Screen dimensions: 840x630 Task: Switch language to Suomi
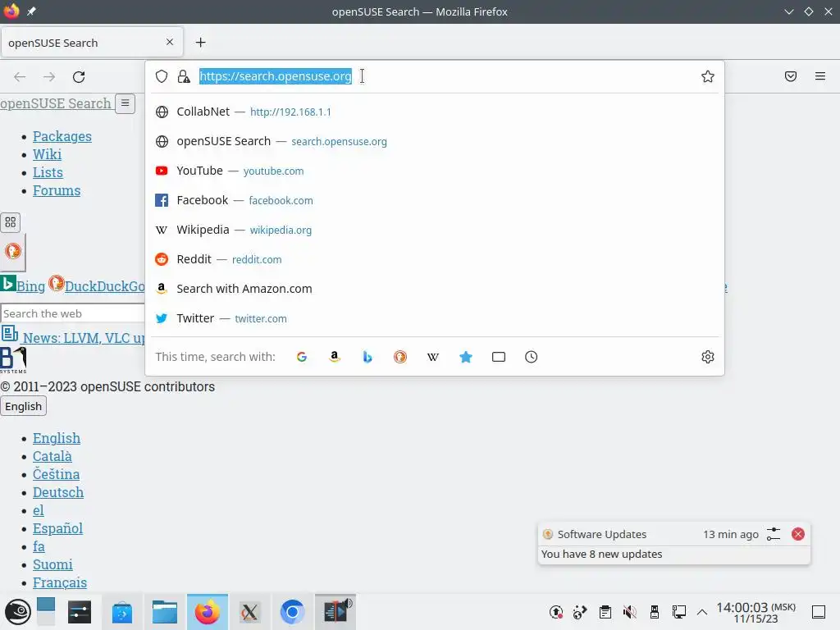tap(52, 564)
